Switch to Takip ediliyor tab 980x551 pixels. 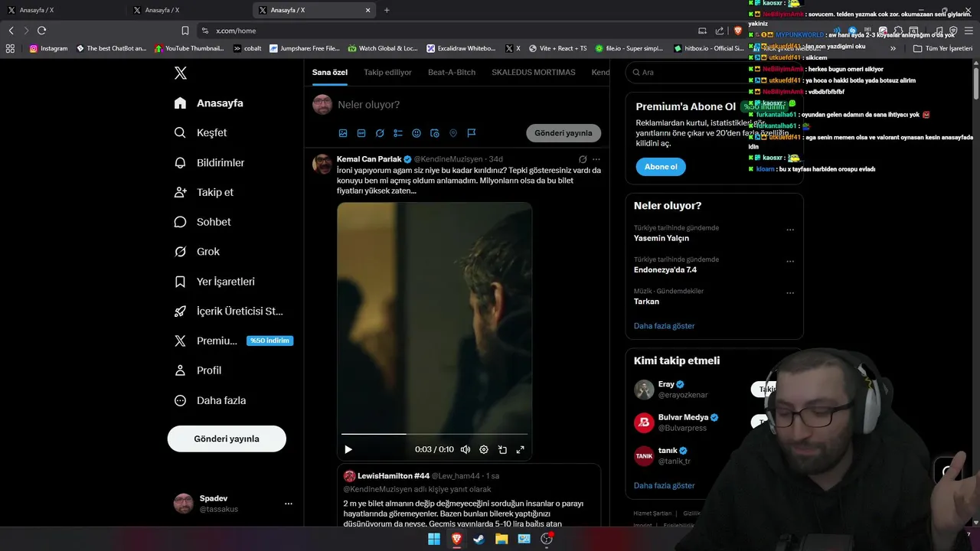387,72
